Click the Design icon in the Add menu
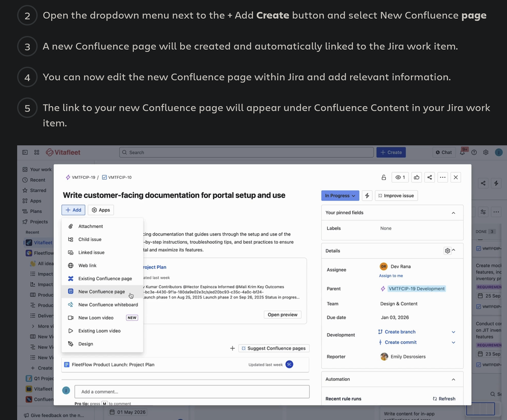This screenshot has width=507, height=420. pyautogui.click(x=71, y=344)
